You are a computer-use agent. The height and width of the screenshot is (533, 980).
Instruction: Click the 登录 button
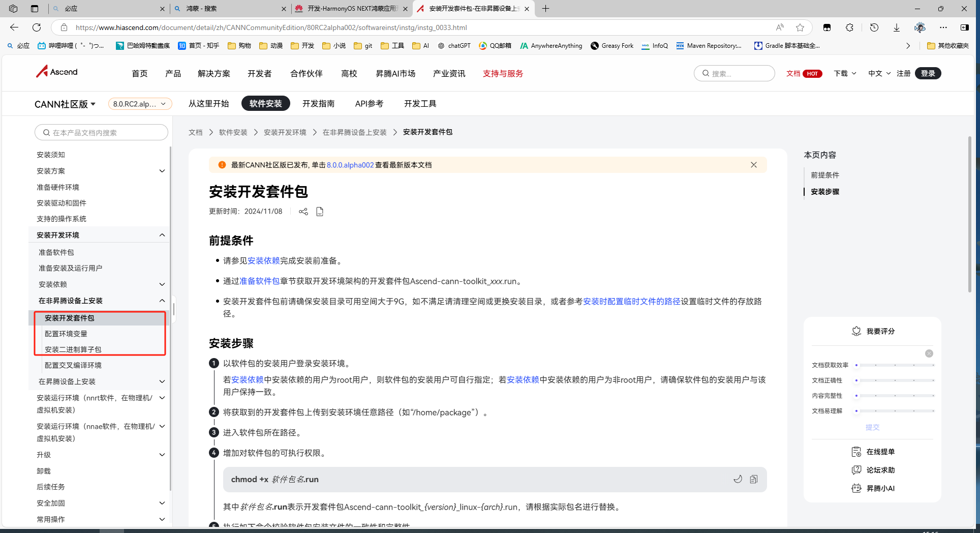coord(928,73)
